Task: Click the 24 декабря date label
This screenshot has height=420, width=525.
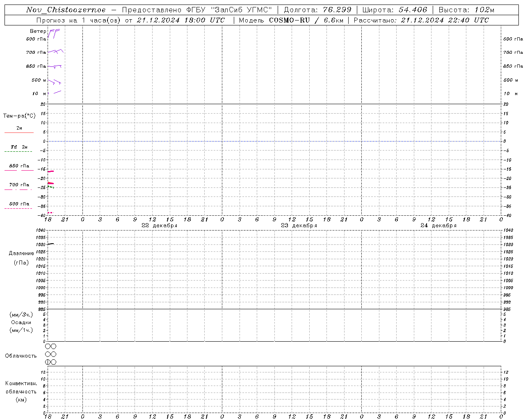Action: [x=438, y=226]
